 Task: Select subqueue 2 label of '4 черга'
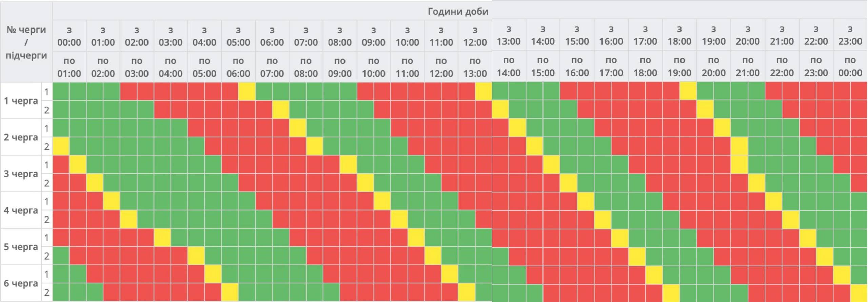[47, 220]
